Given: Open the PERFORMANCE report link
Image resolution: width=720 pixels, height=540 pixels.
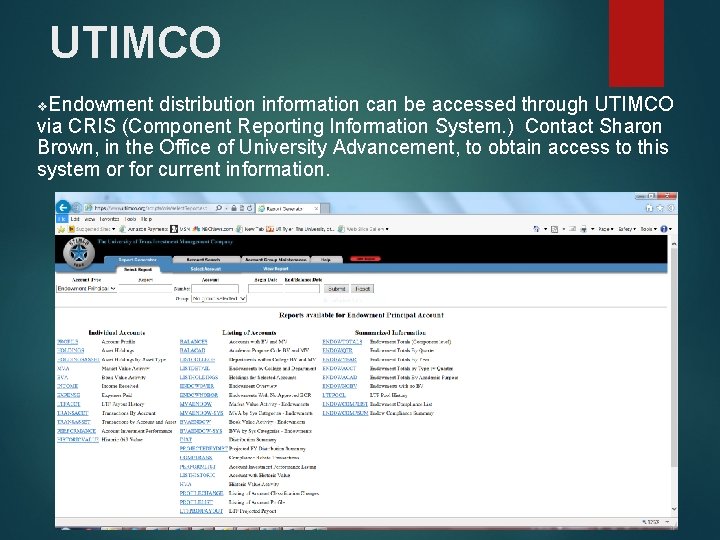Looking at the screenshot, I should [x=76, y=431].
